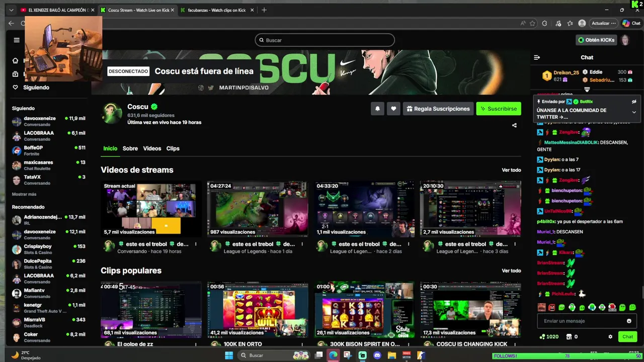Collapse the chat panel with the arrow icon
The width and height of the screenshot is (644, 362).
pos(537,57)
